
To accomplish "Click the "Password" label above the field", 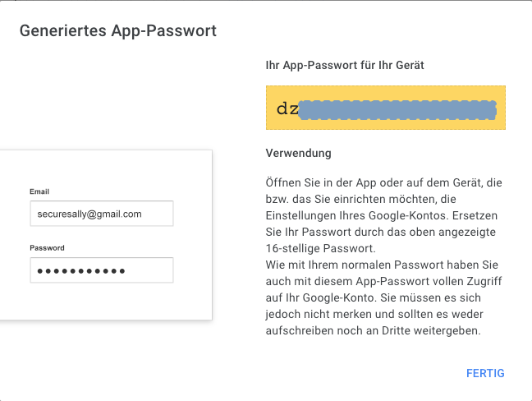I will (48, 247).
